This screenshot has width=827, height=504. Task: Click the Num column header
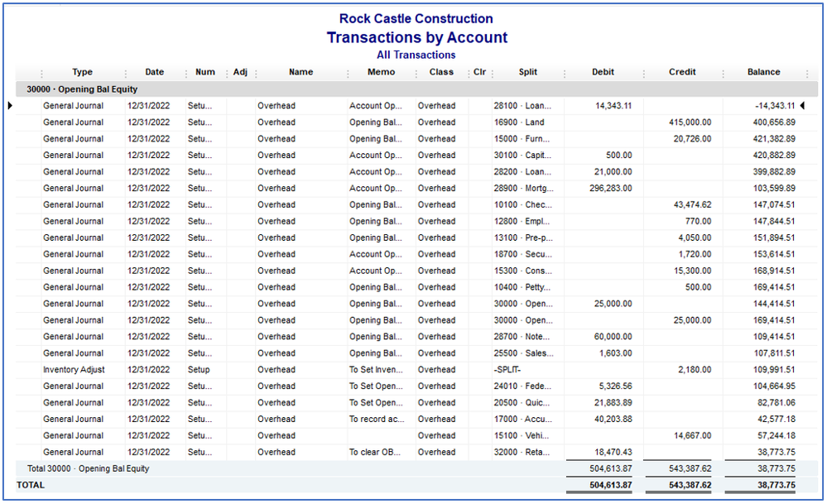pyautogui.click(x=205, y=72)
